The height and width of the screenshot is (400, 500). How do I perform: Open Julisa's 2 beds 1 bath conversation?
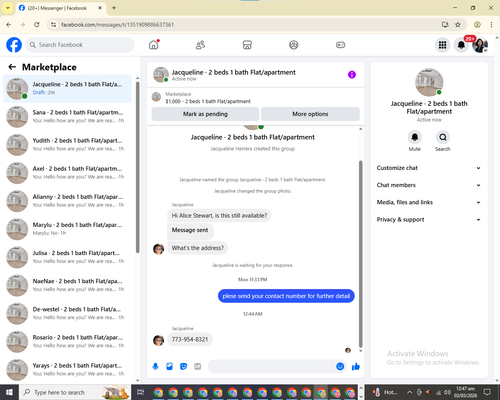pos(68,257)
